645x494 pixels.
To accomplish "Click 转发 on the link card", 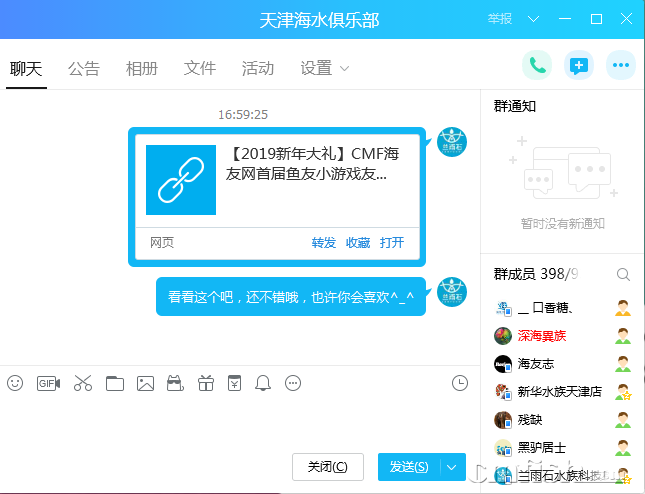I will (x=324, y=243).
